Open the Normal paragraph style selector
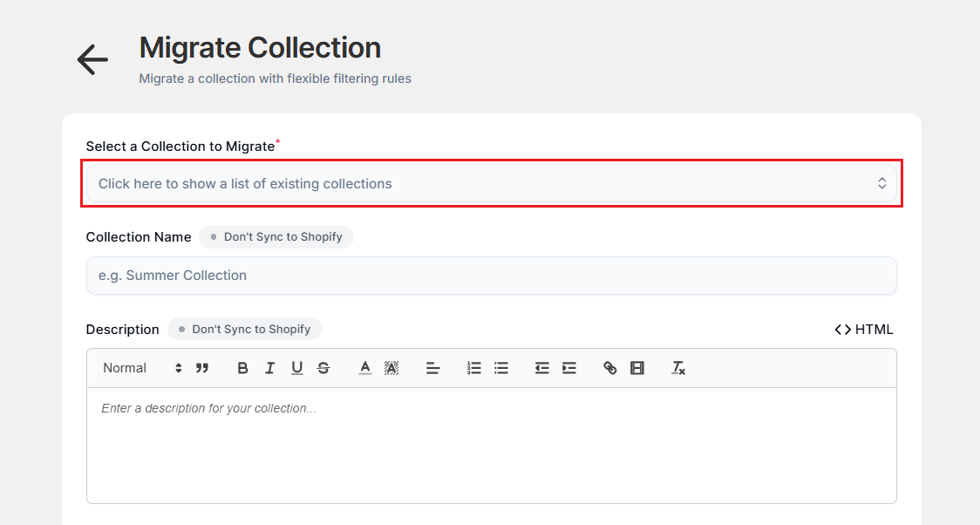Image resolution: width=980 pixels, height=525 pixels. coord(140,367)
